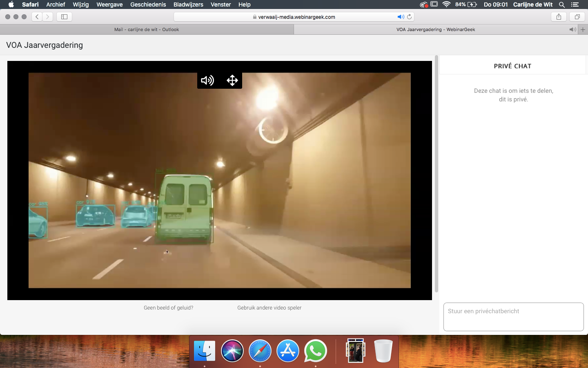Click the Wi-Fi status icon
Viewport: 588px width, 368px height.
coord(446,4)
